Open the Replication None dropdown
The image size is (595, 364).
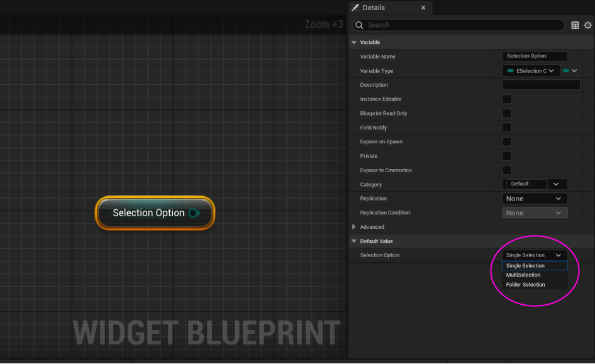(534, 199)
